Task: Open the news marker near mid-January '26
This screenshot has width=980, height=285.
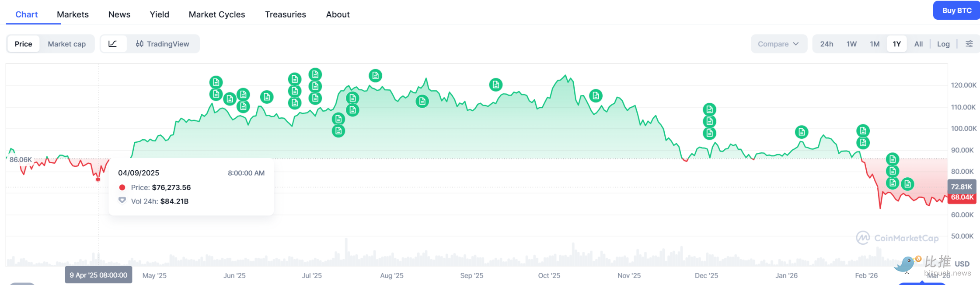Action: [801, 132]
